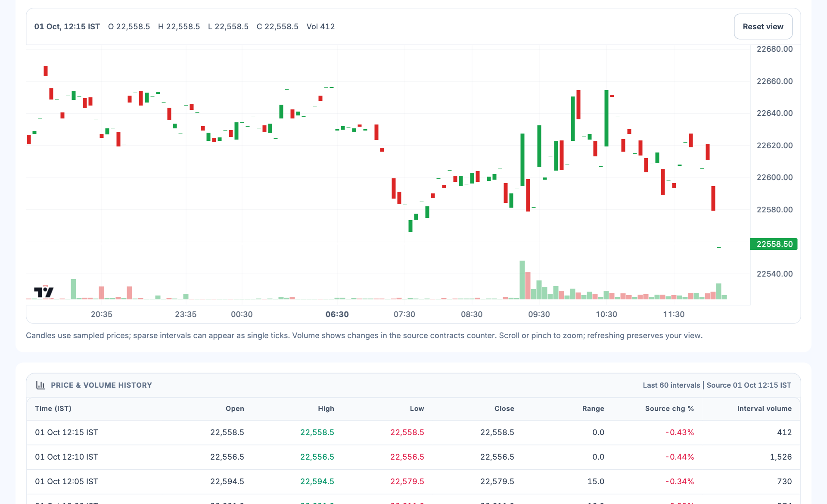The height and width of the screenshot is (504, 827).
Task: Click the Vol 412 readout in chart header
Action: (x=320, y=27)
